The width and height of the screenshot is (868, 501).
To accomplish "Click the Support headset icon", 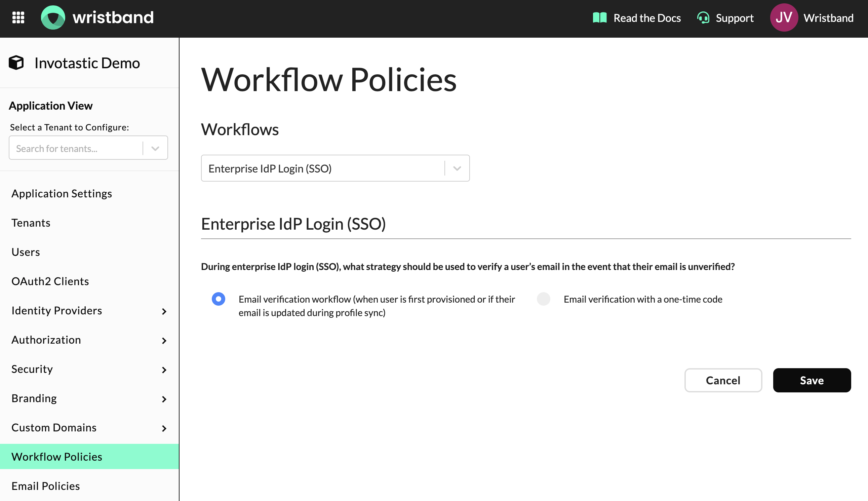I will [703, 17].
